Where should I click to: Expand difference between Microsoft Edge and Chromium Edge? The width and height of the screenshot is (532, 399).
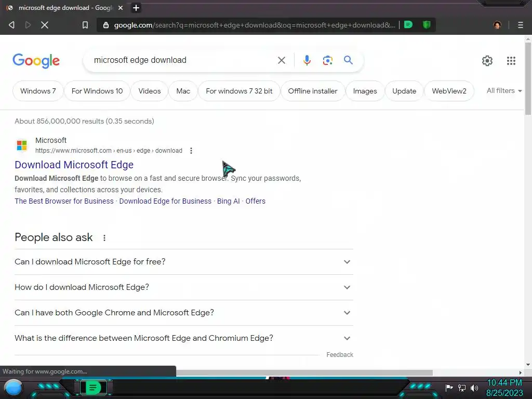coord(184,338)
